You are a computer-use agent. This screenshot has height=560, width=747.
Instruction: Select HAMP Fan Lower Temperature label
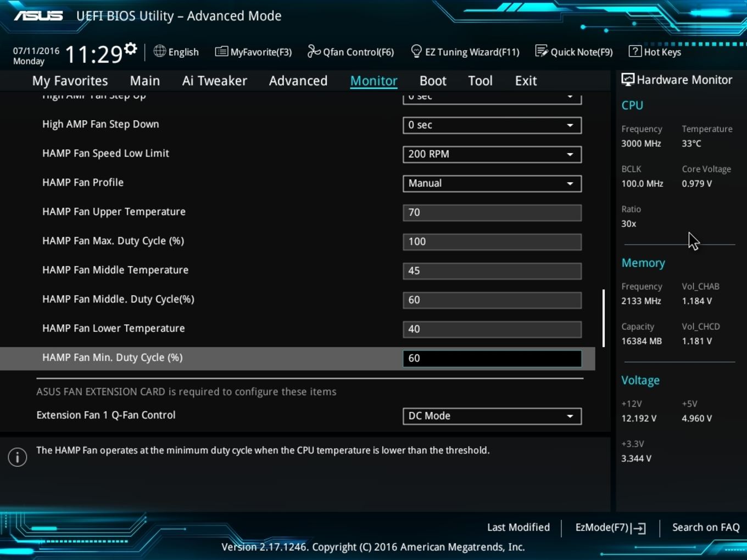113,328
